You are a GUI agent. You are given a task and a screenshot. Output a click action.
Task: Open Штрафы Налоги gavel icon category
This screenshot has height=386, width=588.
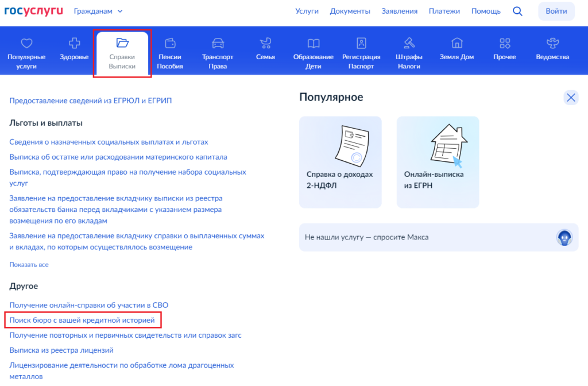click(409, 44)
